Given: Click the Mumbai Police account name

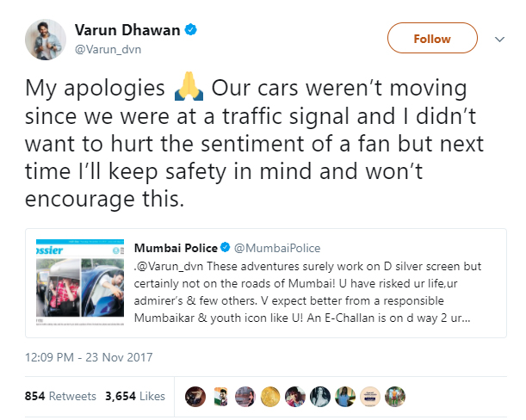Looking at the screenshot, I should 176,248.
